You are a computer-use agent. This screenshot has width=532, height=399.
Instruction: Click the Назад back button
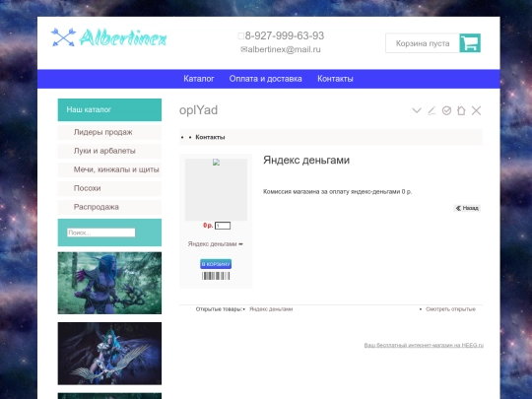tap(467, 208)
